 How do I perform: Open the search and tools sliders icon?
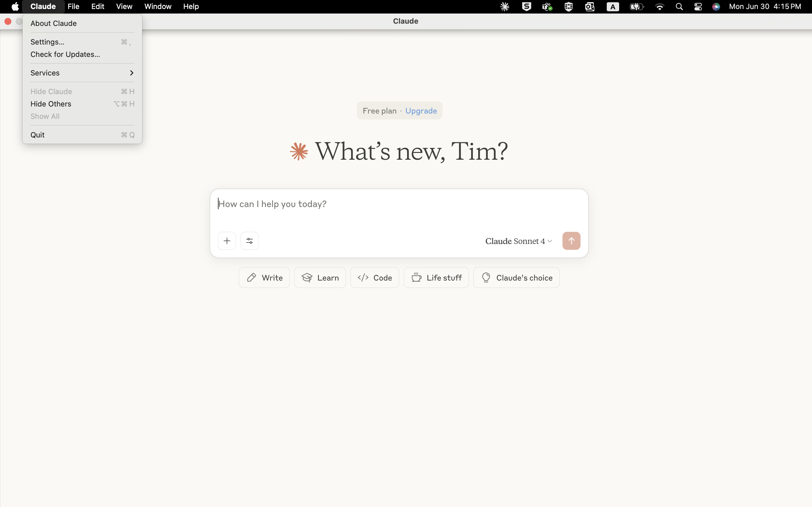tap(249, 241)
